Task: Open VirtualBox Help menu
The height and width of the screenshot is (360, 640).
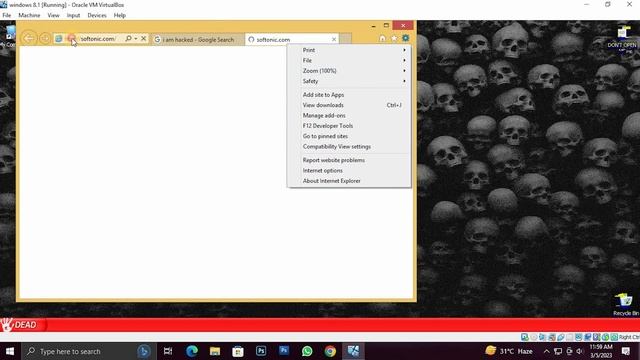Action: [x=120, y=15]
